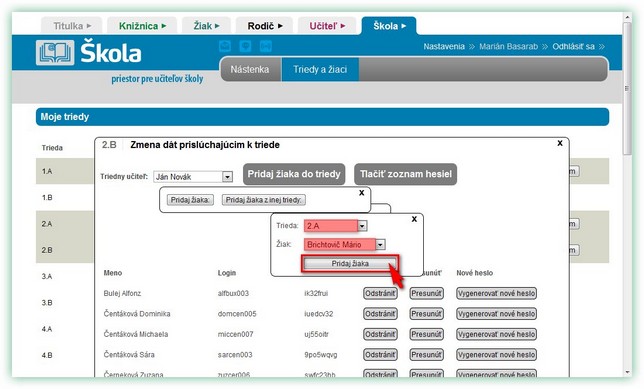
Task: Open Nastavenia link
Action: [444, 46]
